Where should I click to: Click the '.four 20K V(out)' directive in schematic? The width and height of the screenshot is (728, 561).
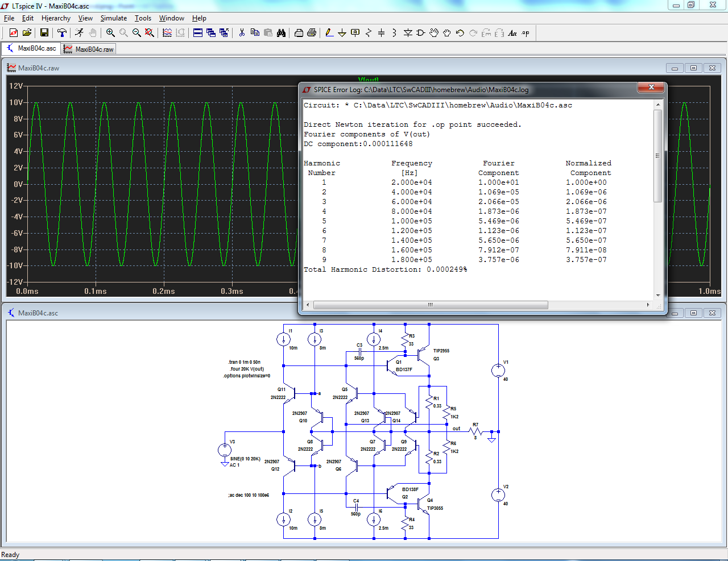click(x=247, y=369)
